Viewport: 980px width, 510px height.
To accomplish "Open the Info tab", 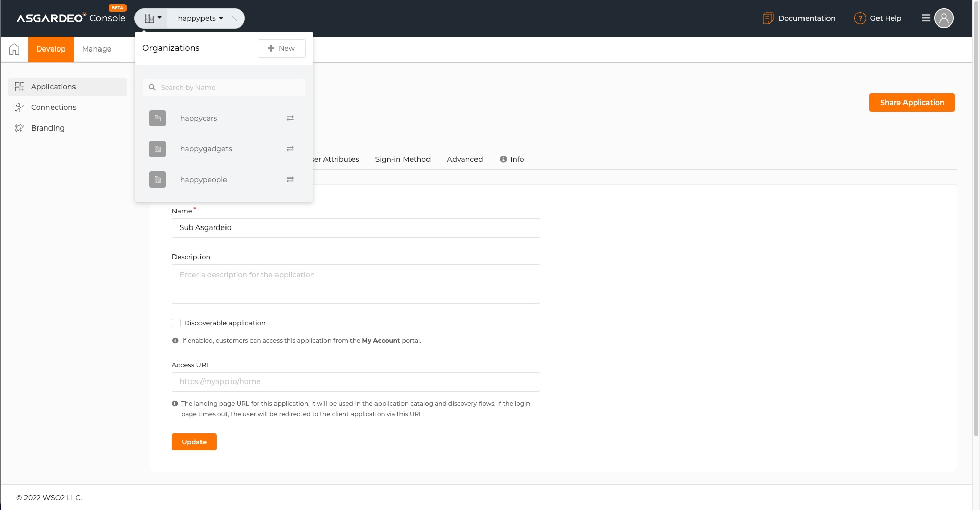I will pyautogui.click(x=512, y=159).
